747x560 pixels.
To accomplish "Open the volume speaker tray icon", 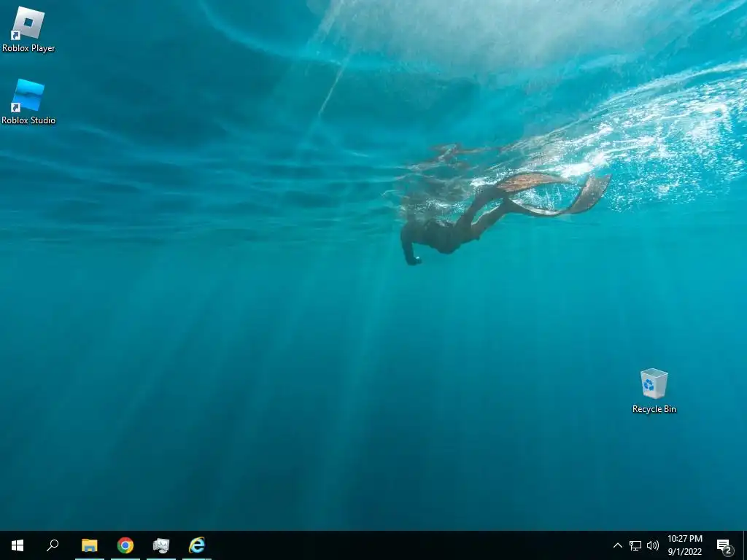I will pyautogui.click(x=653, y=545).
